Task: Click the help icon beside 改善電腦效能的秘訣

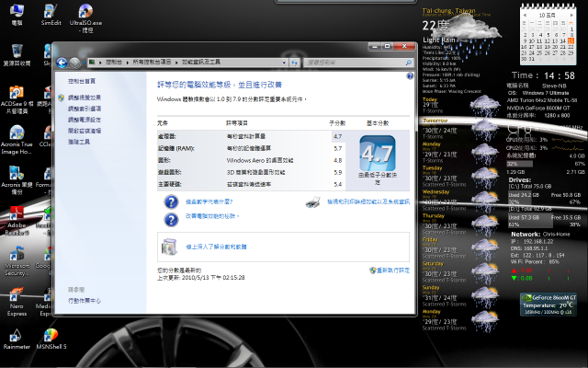Action: (171, 220)
